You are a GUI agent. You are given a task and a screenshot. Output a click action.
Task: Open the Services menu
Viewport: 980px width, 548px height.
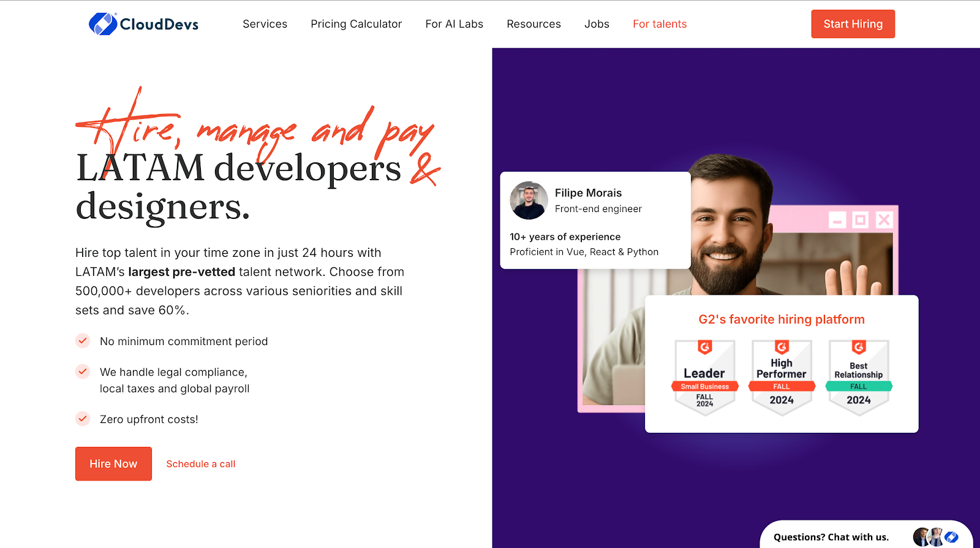265,24
